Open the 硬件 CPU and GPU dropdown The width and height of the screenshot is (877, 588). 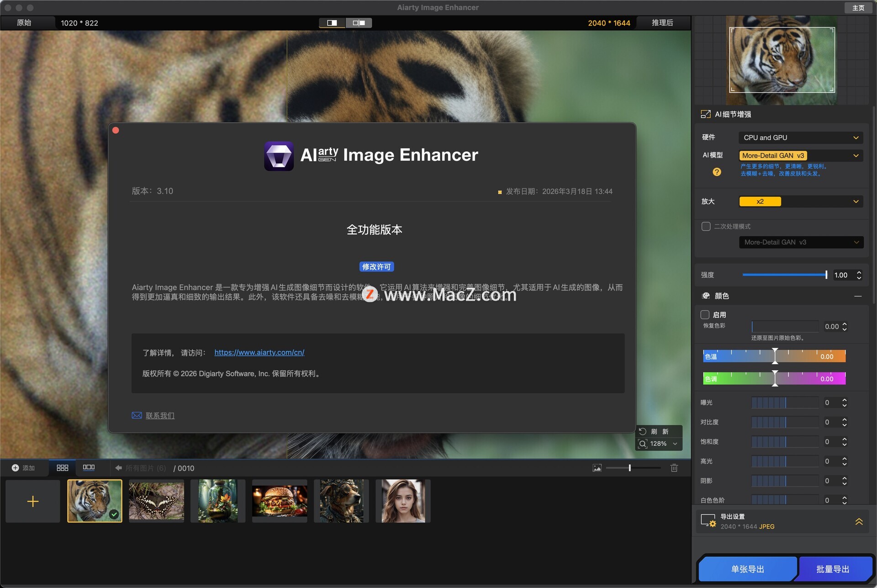coord(801,138)
